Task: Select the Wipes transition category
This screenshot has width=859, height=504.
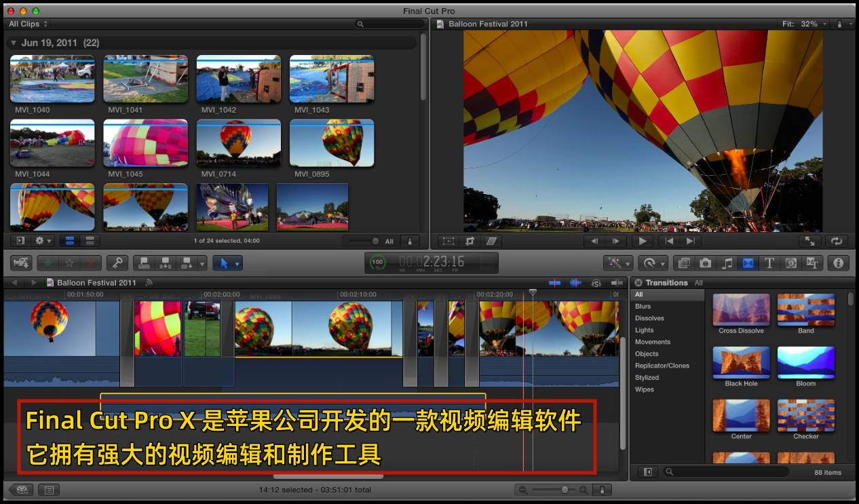Action: [644, 389]
